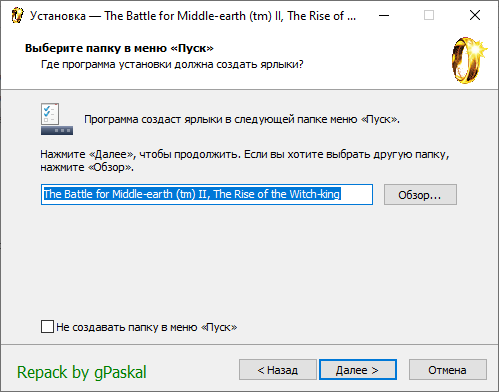Cancel setup with the «Отмена» button

[448, 370]
